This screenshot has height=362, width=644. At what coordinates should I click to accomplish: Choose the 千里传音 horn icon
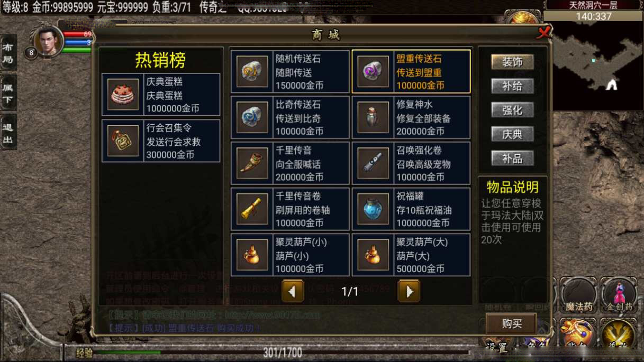coord(252,163)
